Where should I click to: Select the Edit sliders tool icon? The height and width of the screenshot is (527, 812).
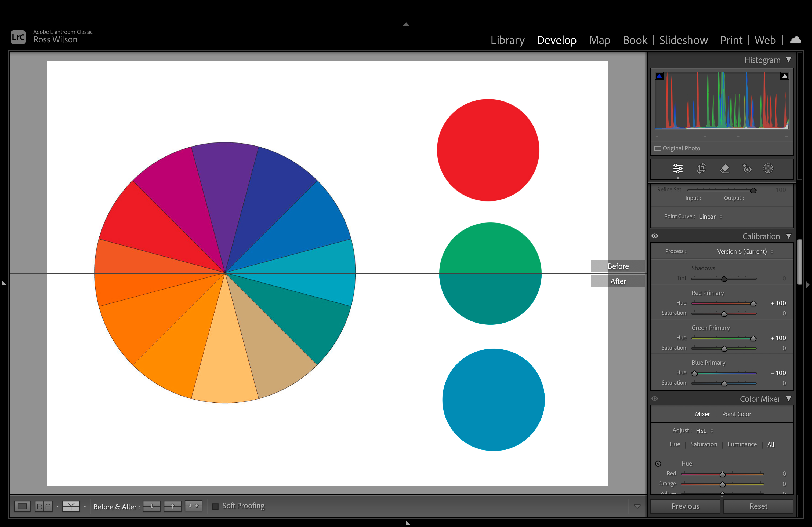coord(677,169)
